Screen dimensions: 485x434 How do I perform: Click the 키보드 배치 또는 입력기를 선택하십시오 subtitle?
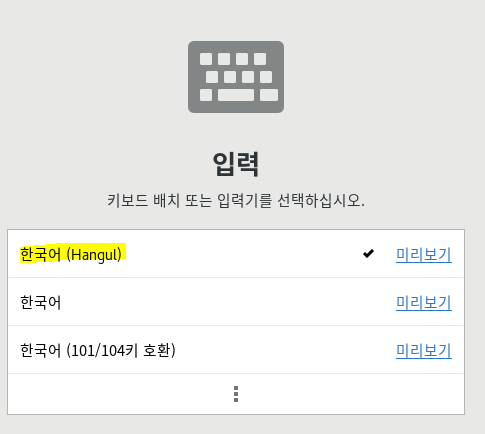[x=236, y=201]
